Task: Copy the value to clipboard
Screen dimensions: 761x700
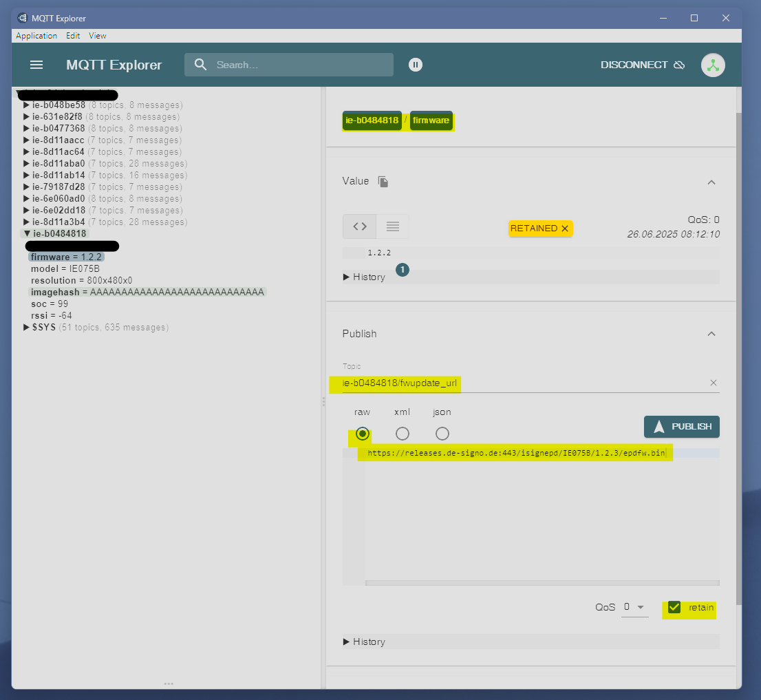Action: coord(383,182)
